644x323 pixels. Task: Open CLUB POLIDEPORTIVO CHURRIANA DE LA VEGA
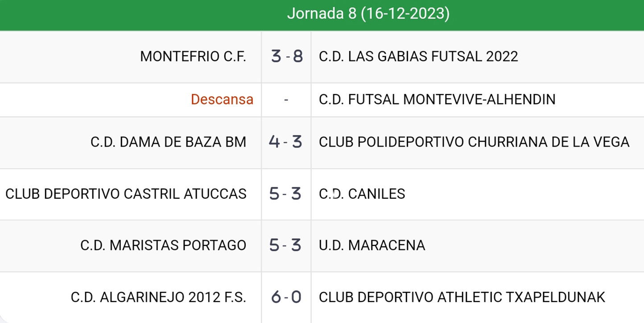click(474, 142)
